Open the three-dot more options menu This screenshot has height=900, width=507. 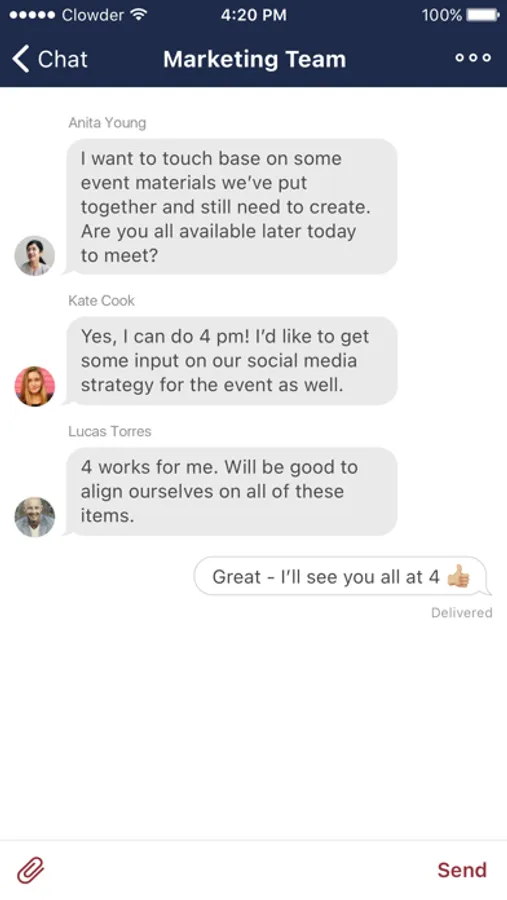[x=473, y=57]
